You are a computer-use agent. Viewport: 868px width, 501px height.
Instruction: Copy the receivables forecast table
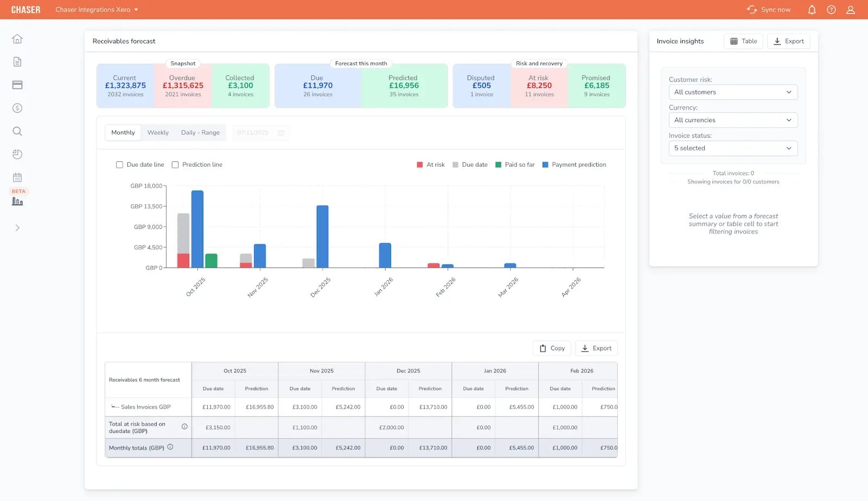pos(551,348)
